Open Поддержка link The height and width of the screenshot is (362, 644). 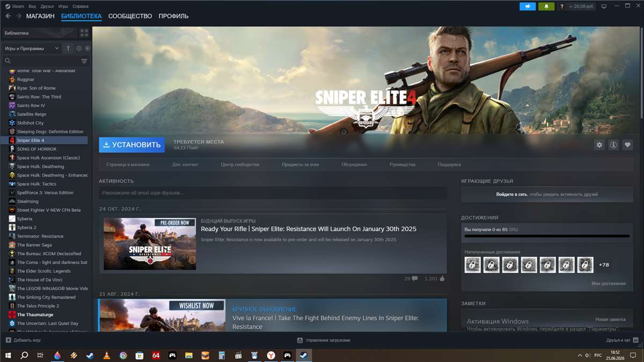[449, 165]
